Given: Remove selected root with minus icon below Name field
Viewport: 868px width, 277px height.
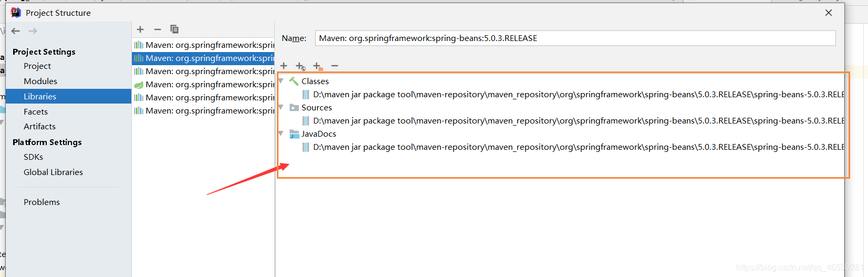Looking at the screenshot, I should pyautogui.click(x=335, y=66).
